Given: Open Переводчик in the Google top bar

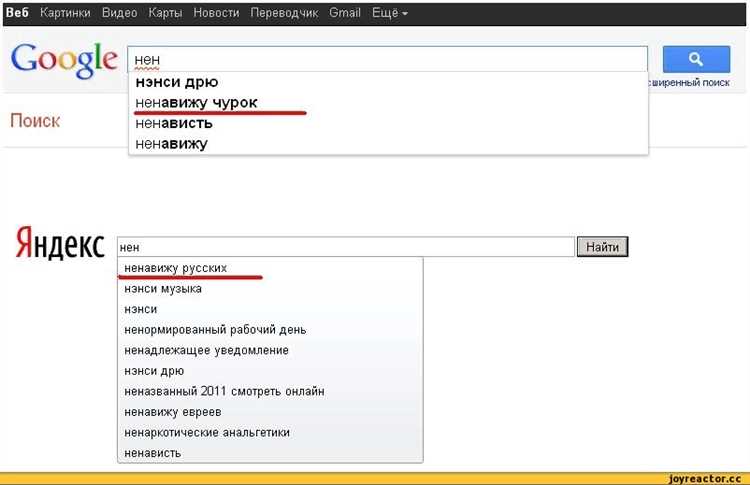Looking at the screenshot, I should (x=284, y=13).
